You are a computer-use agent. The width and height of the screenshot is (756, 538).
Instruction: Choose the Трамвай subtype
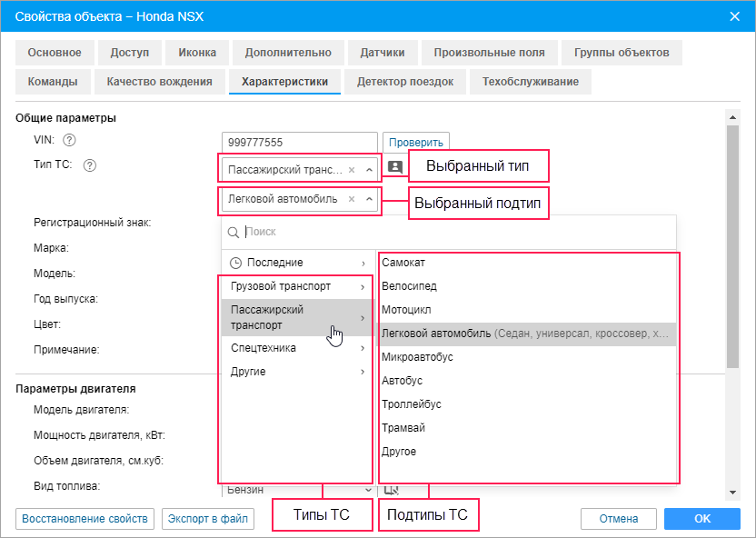pos(527,428)
